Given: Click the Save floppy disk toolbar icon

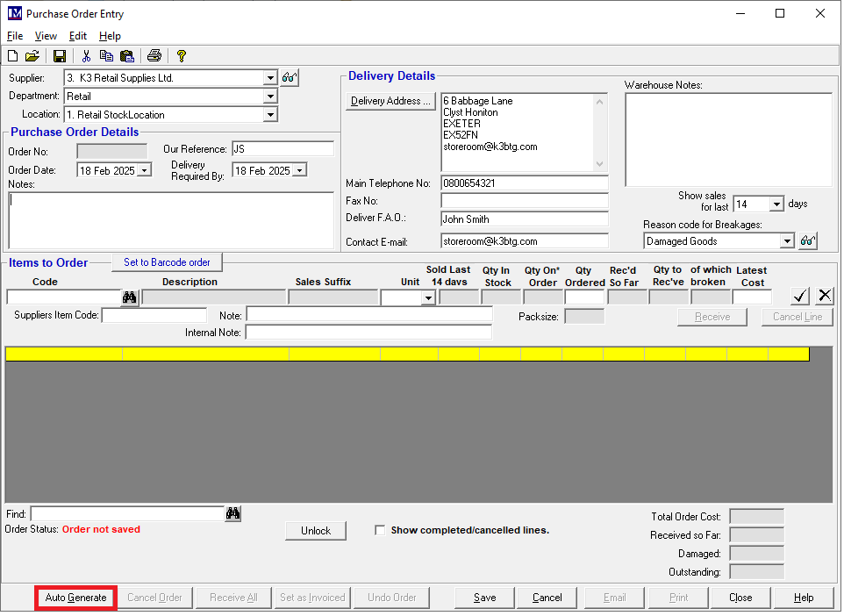Looking at the screenshot, I should [x=60, y=56].
